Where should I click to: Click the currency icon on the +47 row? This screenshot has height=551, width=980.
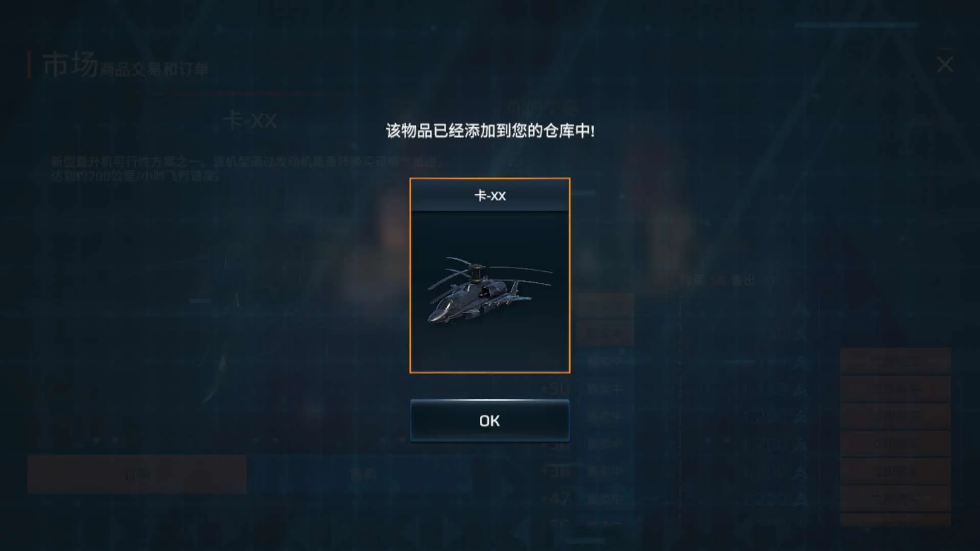[x=800, y=498]
